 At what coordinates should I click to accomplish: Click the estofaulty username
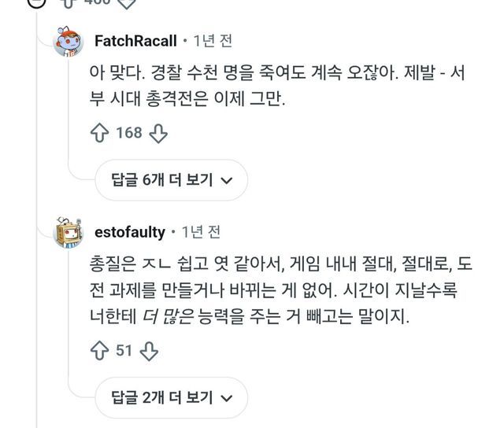pyautogui.click(x=129, y=232)
